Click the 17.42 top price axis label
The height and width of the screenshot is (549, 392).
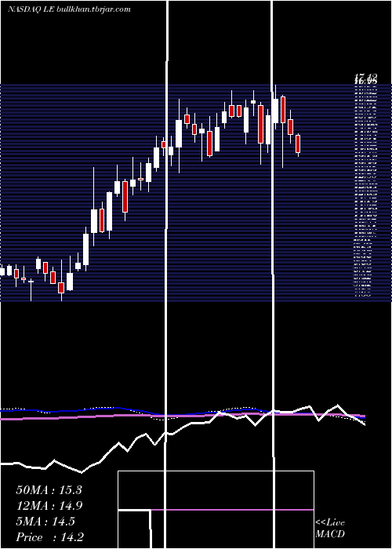(x=366, y=77)
